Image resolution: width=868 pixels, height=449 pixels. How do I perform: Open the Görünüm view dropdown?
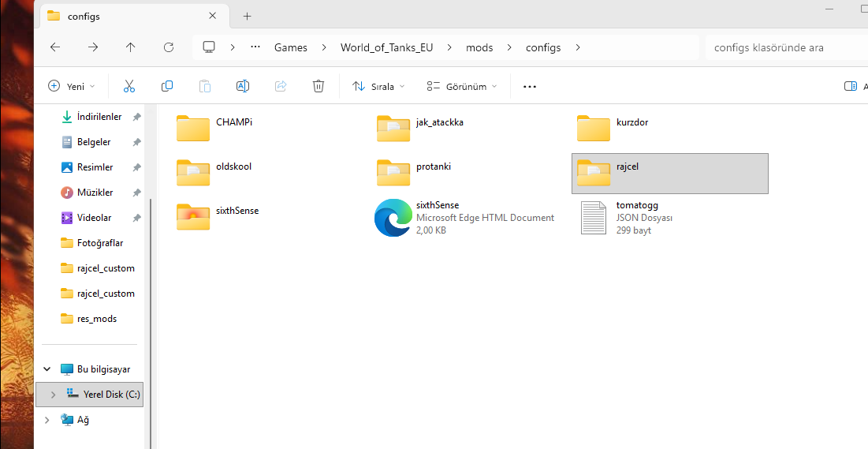tap(462, 86)
